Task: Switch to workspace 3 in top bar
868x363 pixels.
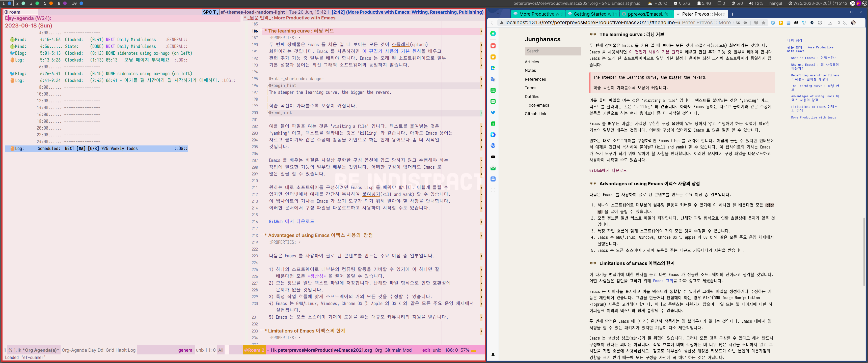Action: point(34,3)
